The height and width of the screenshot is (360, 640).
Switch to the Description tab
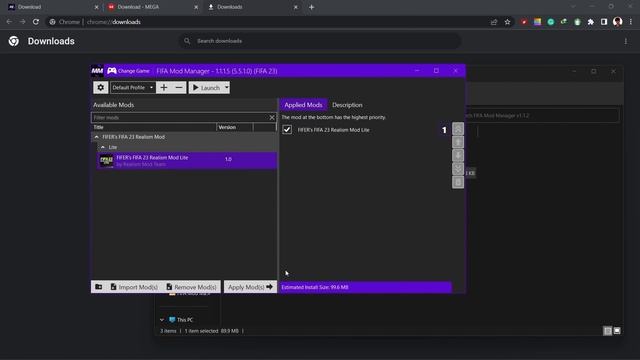pyautogui.click(x=347, y=105)
